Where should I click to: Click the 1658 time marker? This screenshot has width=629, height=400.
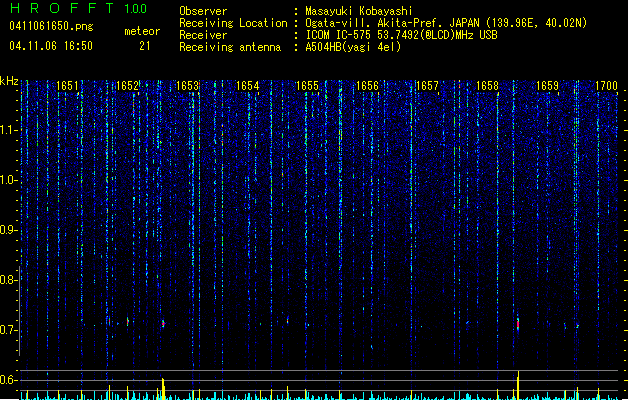(487, 86)
